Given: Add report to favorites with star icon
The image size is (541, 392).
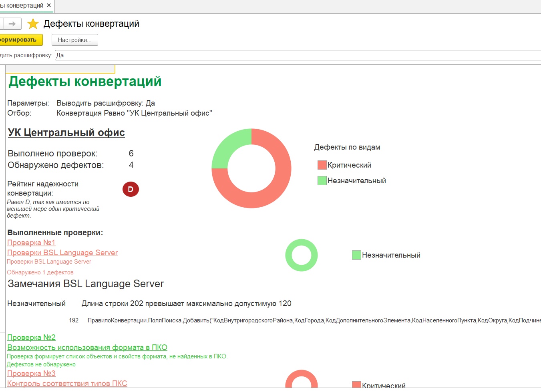Looking at the screenshot, I should click(x=33, y=24).
